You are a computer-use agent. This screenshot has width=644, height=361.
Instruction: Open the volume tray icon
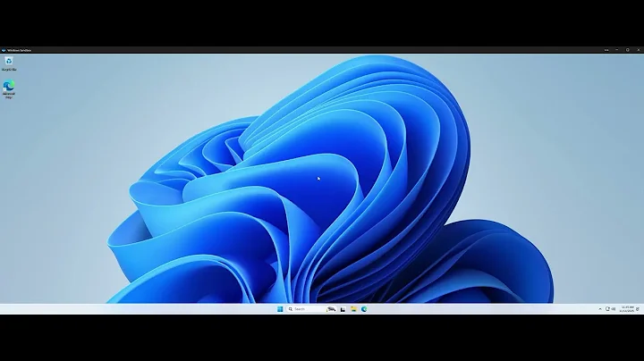click(x=614, y=309)
